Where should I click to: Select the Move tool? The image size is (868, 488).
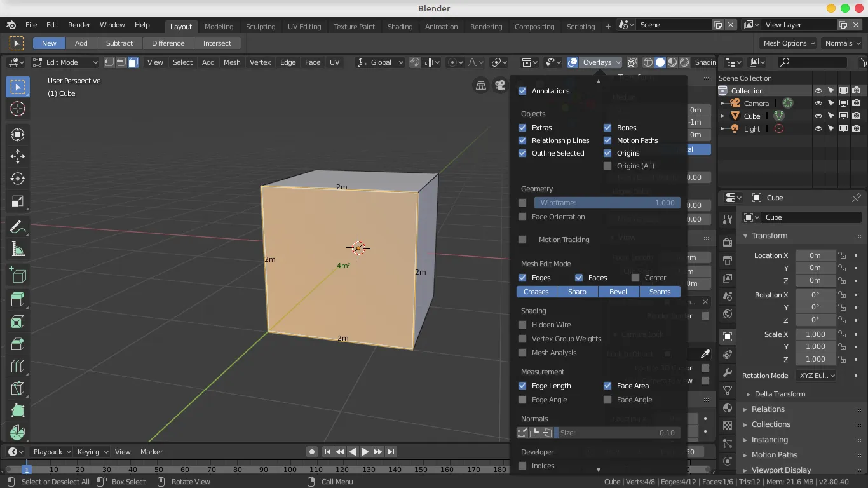tap(18, 156)
